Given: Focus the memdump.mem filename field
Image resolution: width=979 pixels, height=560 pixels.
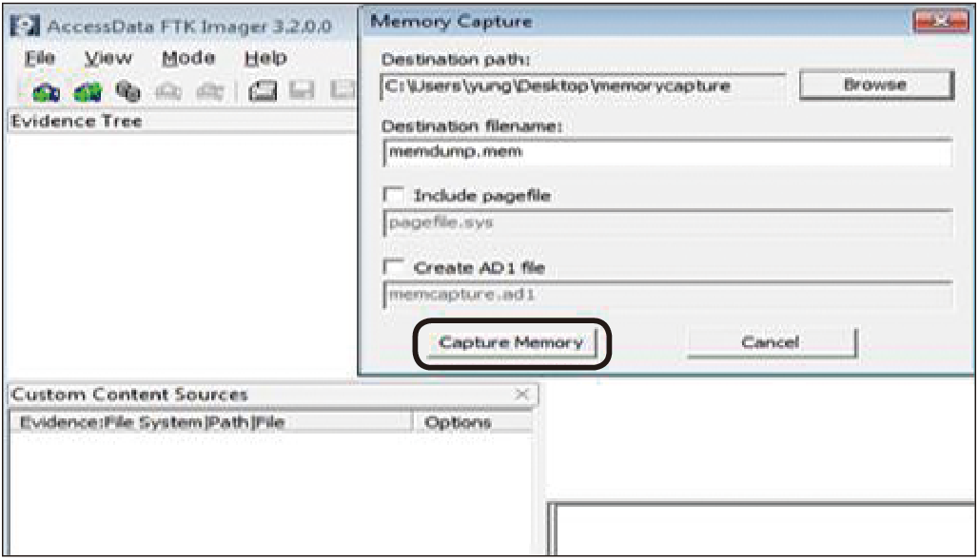Looking at the screenshot, I should 667,152.
